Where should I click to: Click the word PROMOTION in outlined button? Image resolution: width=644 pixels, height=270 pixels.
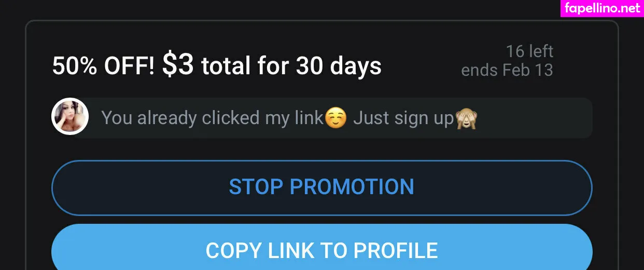(352, 187)
